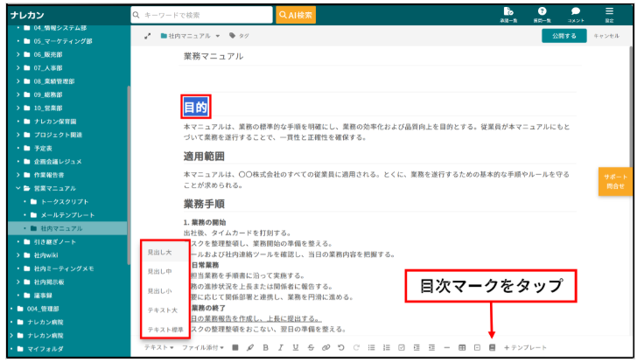Image resolution: width=644 pixels, height=362 pixels.
Task: Focus the キーワードで検索 search field
Action: pos(201,15)
